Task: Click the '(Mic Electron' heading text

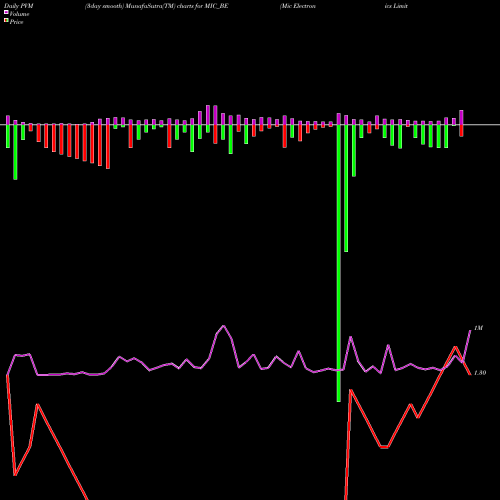Action: [298, 6]
